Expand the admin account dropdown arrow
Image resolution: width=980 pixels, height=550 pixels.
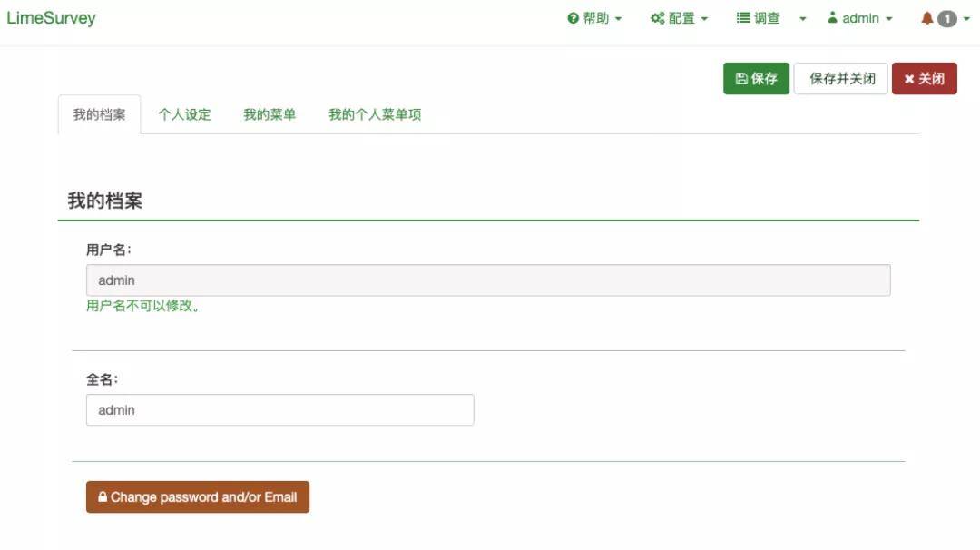888,19
